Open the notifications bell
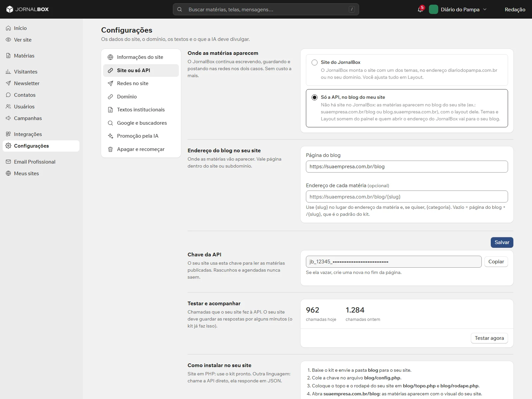Screen dimensions: 532x399 [x=420, y=9]
